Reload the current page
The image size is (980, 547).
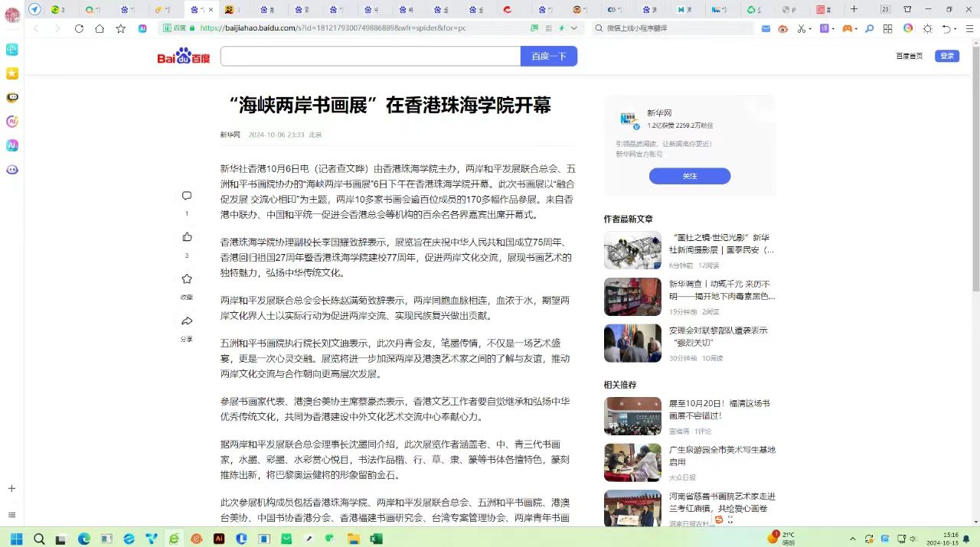coord(79,28)
